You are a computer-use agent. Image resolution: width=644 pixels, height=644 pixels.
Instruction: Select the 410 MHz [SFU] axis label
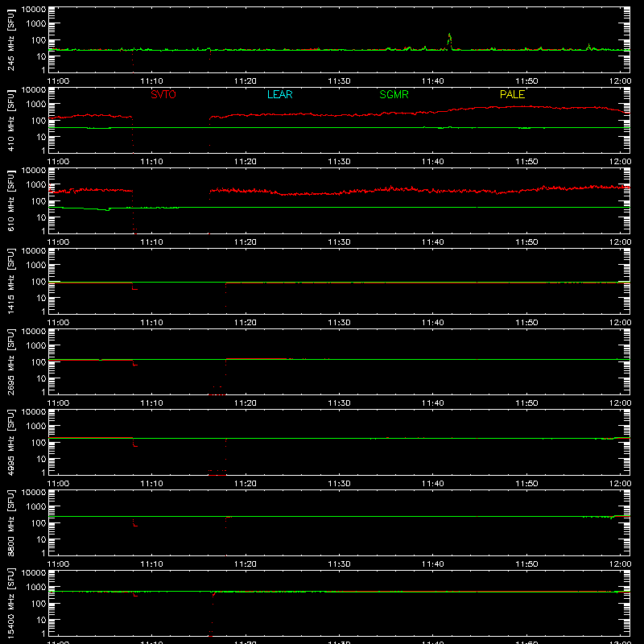(11, 120)
